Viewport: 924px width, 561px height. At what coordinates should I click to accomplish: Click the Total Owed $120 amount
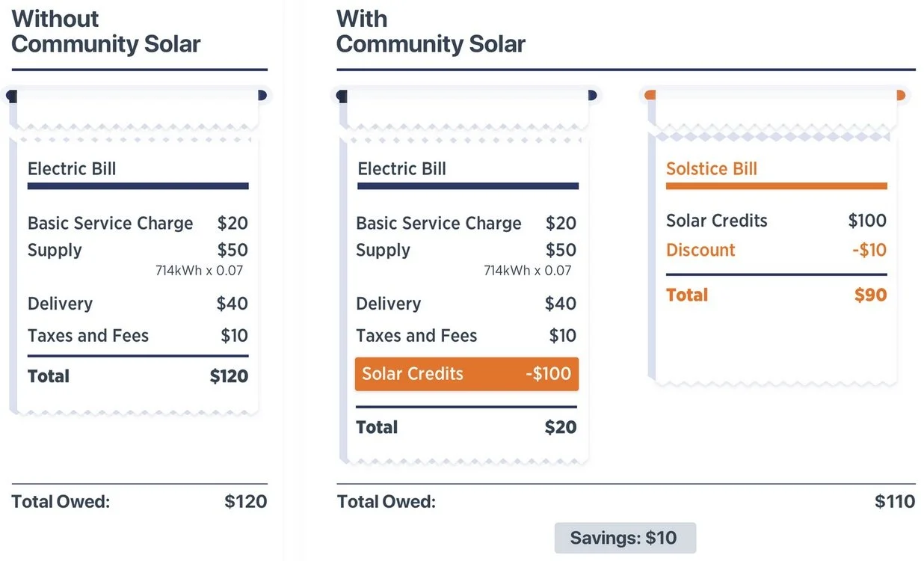tap(245, 501)
